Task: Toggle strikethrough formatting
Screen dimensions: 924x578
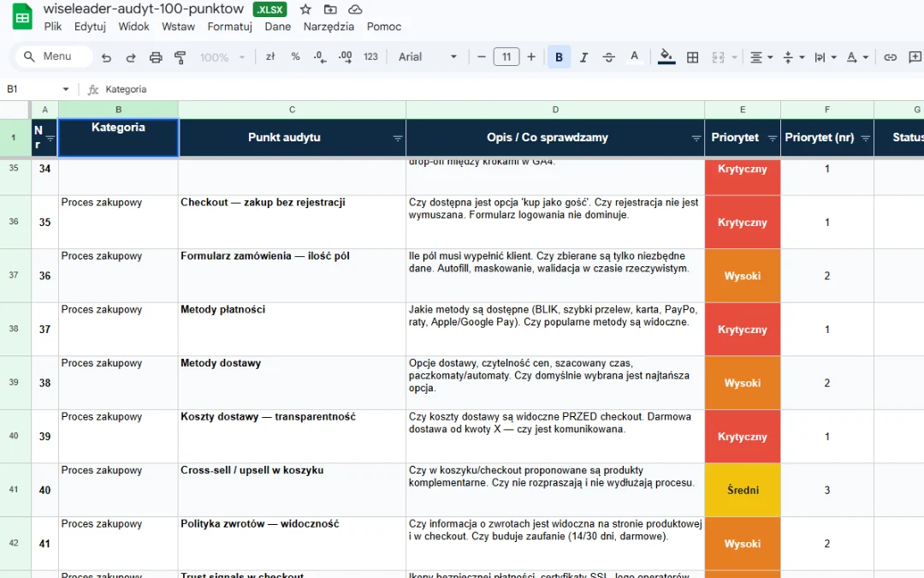Action: coord(609,57)
